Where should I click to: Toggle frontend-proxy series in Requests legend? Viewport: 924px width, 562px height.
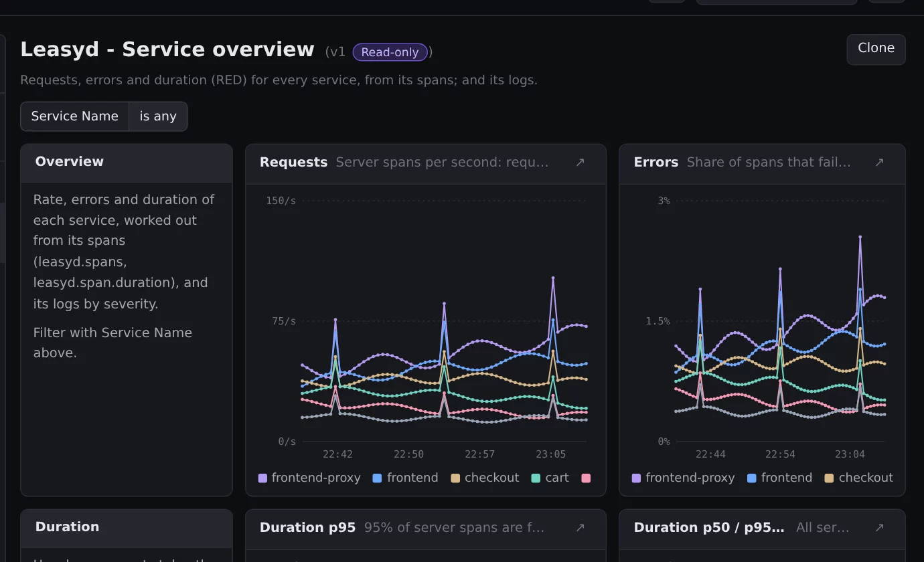point(309,478)
